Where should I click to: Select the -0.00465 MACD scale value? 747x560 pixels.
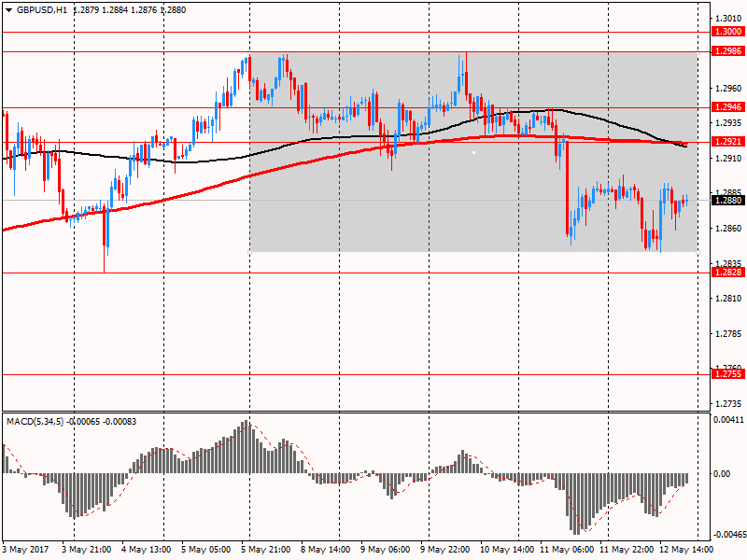[728, 535]
